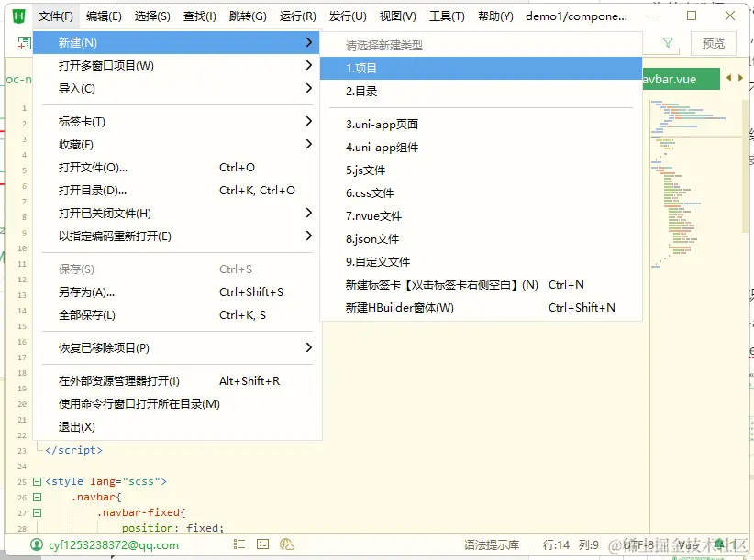
Task: Click 新建HBuilder窗体(W) entry
Action: click(x=481, y=307)
